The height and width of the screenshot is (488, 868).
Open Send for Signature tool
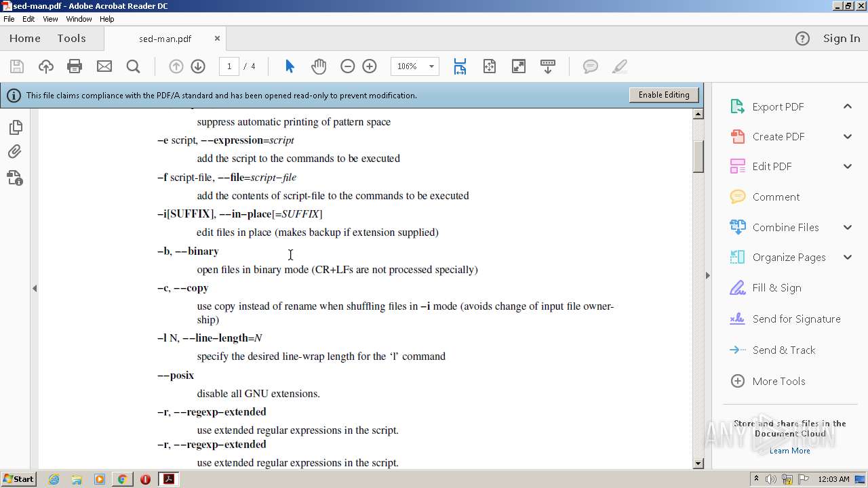[796, 319]
